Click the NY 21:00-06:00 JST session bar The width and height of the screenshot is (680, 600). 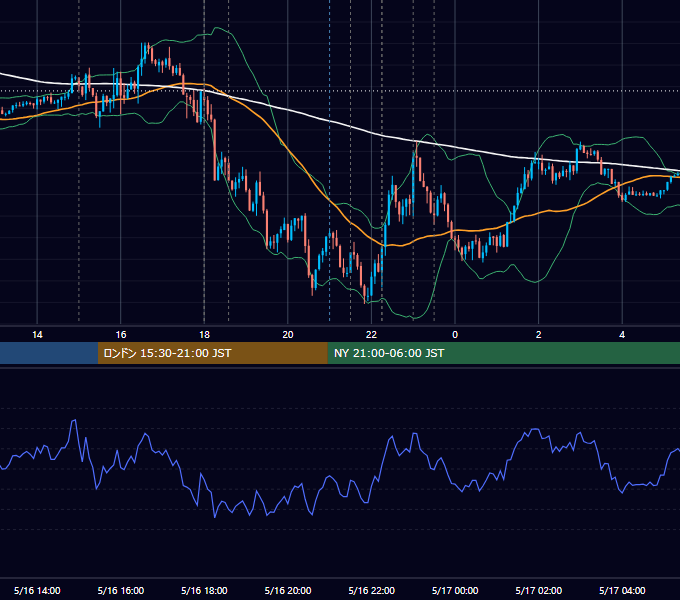click(503, 353)
